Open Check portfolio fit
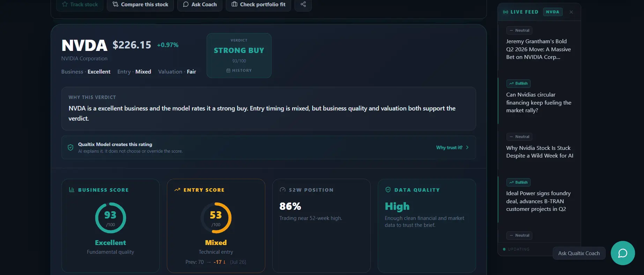 tap(258, 5)
